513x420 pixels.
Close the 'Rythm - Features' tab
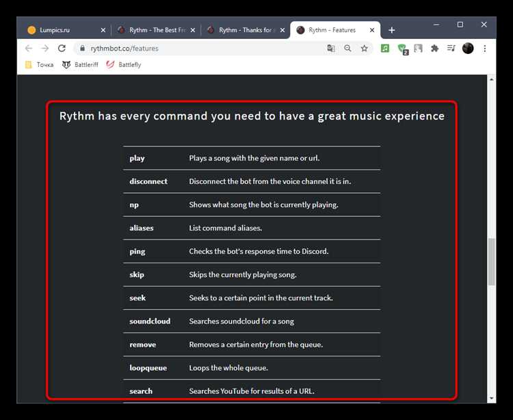[x=372, y=30]
